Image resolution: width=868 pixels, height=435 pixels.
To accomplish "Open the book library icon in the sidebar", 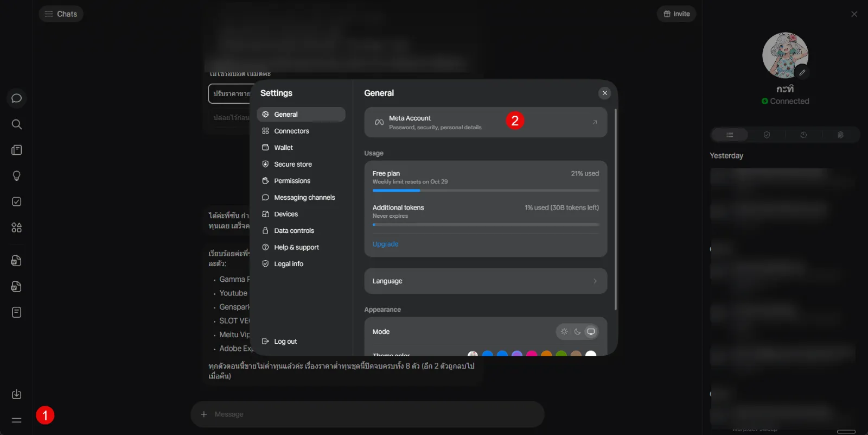I will tap(16, 150).
